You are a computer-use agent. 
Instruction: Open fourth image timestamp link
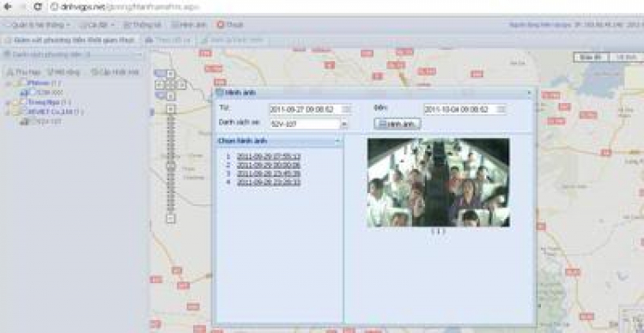[269, 182]
